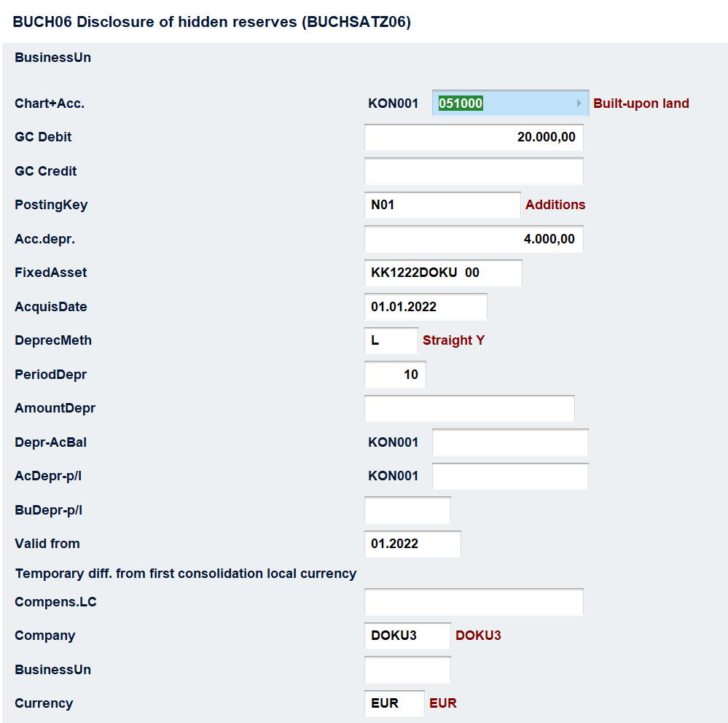Select the AcDepr-p/l account field
Image resolution: width=728 pixels, height=723 pixels.
point(510,476)
